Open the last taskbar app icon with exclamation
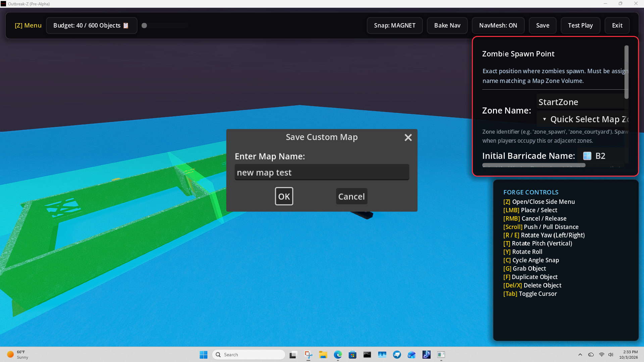The image size is (644, 362). [x=441, y=355]
